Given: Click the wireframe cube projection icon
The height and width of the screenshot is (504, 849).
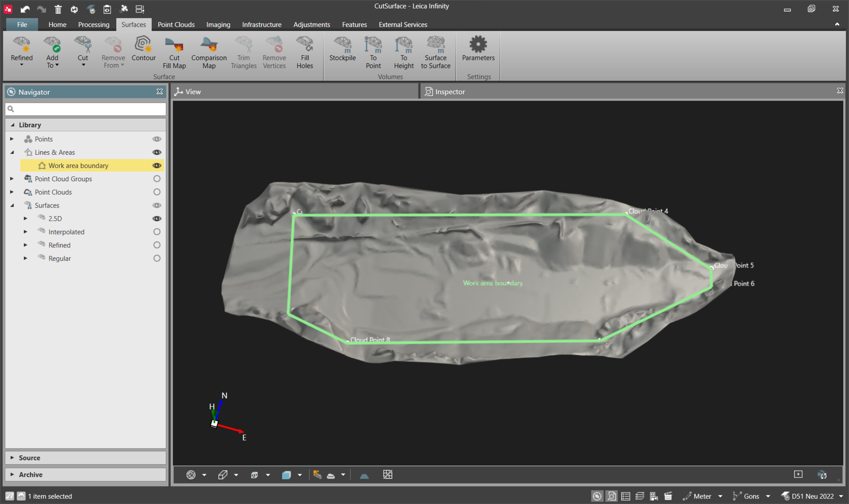Looking at the screenshot, I should [x=254, y=475].
